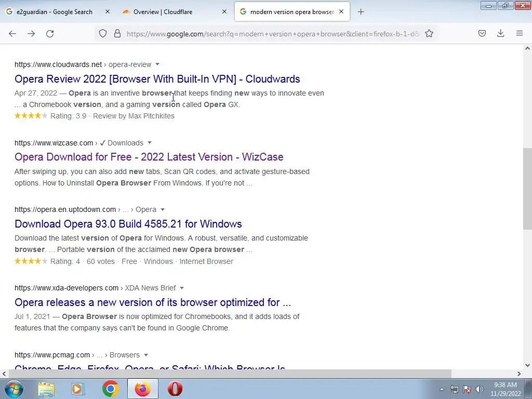The height and width of the screenshot is (399, 532).
Task: Close the Overview Cloudflare tab
Action: 224,11
